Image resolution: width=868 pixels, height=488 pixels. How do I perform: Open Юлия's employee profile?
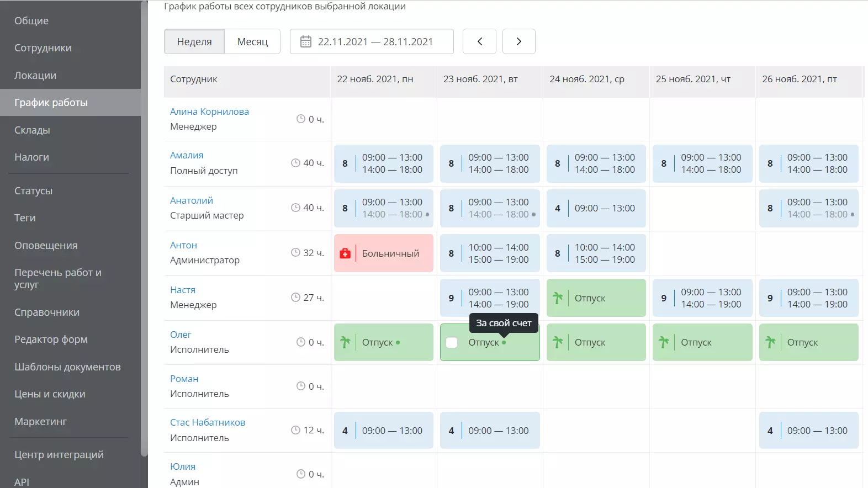(183, 466)
